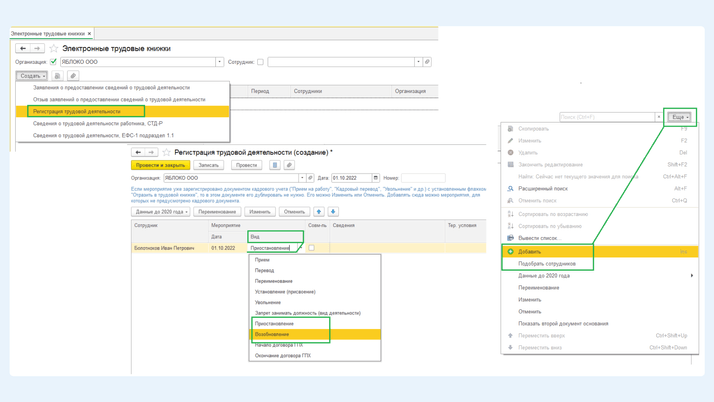Check the Совм-ль checkbox in employee row
This screenshot has width=714, height=402.
[x=311, y=248]
